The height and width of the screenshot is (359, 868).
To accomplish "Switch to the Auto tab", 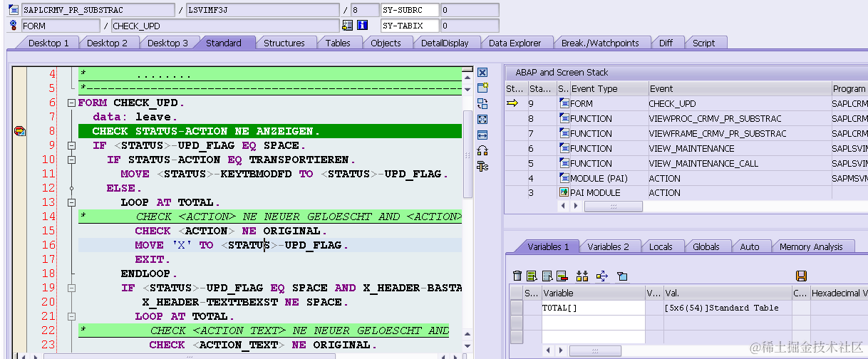I will [x=750, y=246].
